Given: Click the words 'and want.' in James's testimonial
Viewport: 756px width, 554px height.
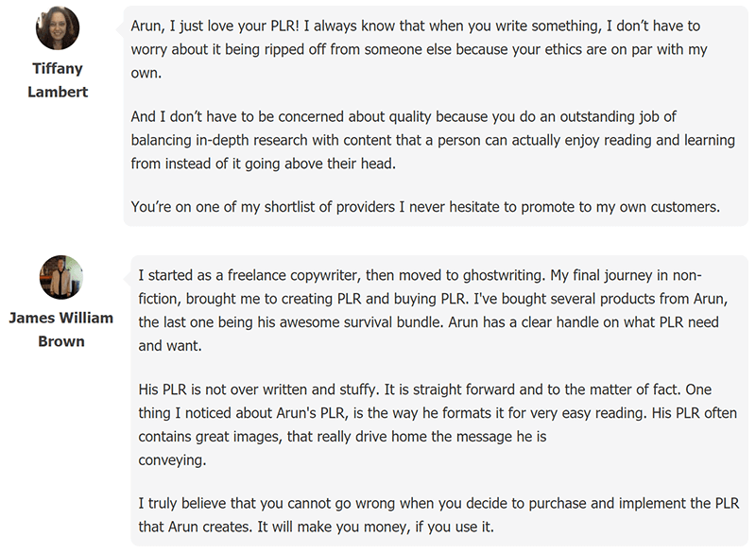Looking at the screenshot, I should pos(170,346).
